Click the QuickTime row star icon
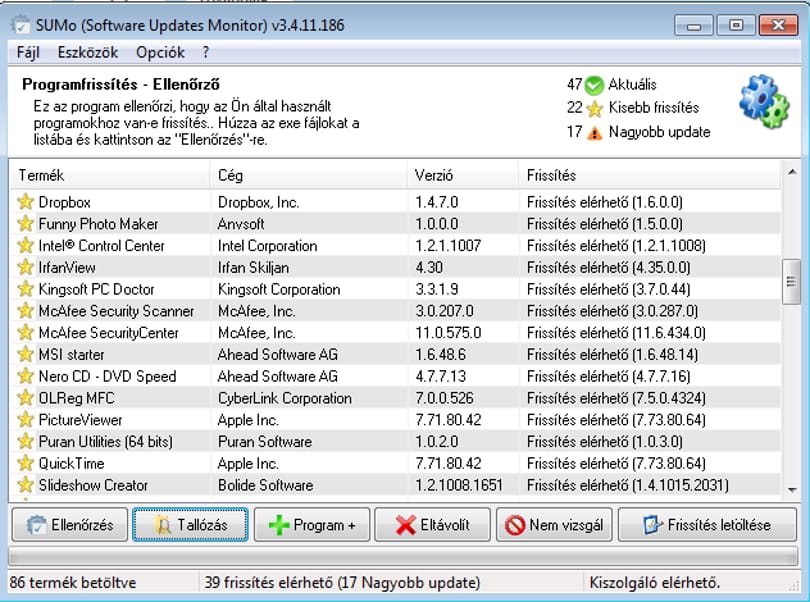Image resolution: width=810 pixels, height=602 pixels. pyautogui.click(x=25, y=462)
